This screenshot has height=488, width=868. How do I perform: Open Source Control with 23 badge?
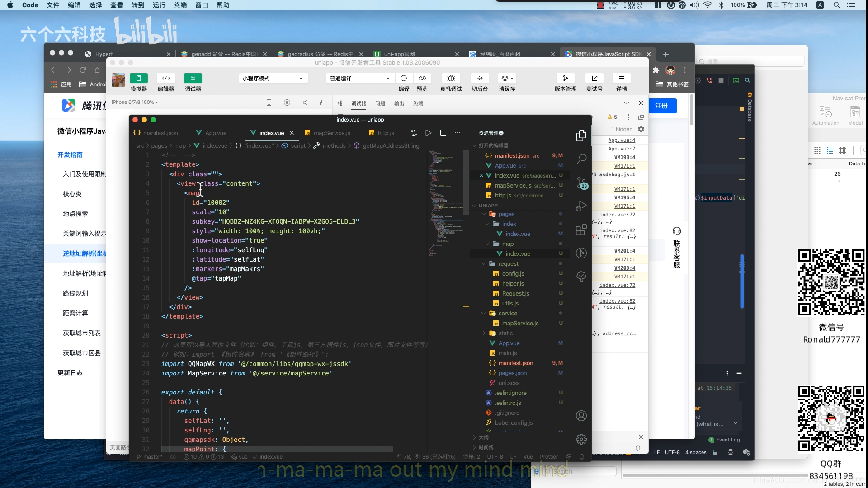[581, 183]
